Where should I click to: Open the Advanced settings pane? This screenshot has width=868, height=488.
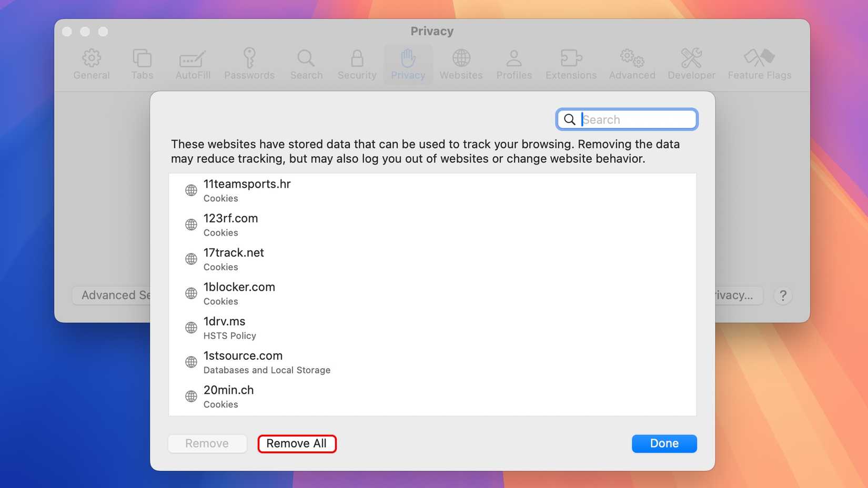[631, 63]
